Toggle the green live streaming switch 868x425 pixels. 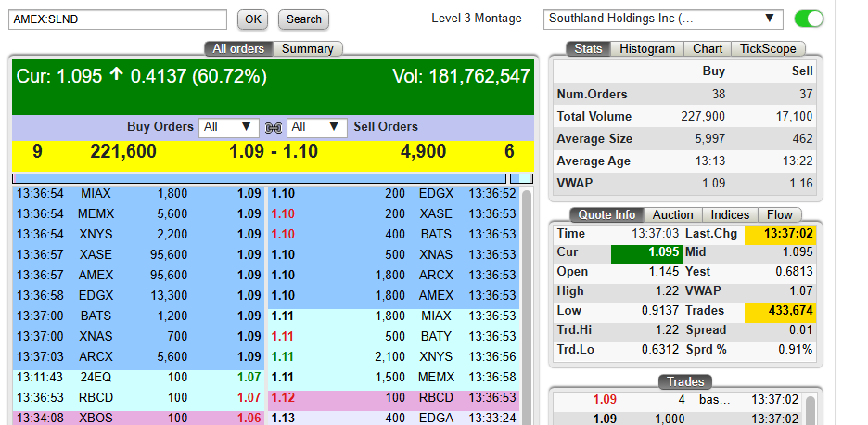click(809, 19)
